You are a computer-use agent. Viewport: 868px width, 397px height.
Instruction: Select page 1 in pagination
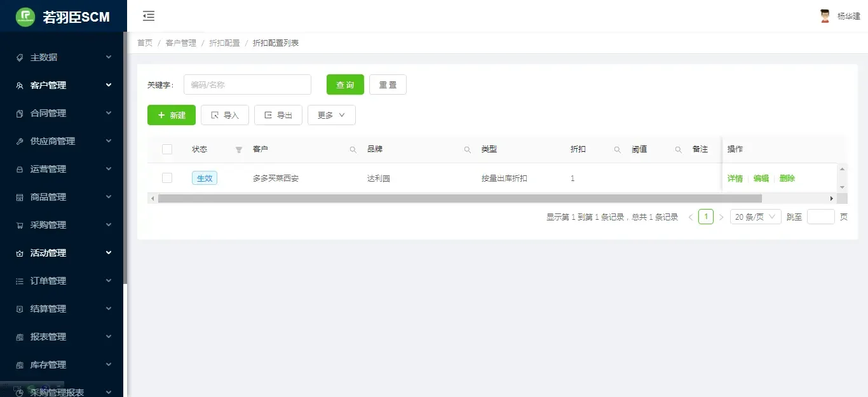[x=706, y=217]
